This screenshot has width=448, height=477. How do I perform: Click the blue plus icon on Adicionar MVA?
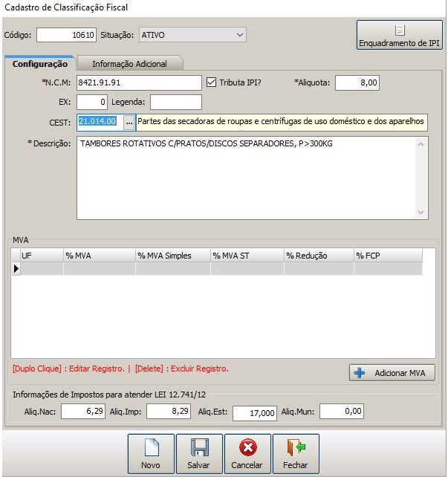(x=360, y=373)
